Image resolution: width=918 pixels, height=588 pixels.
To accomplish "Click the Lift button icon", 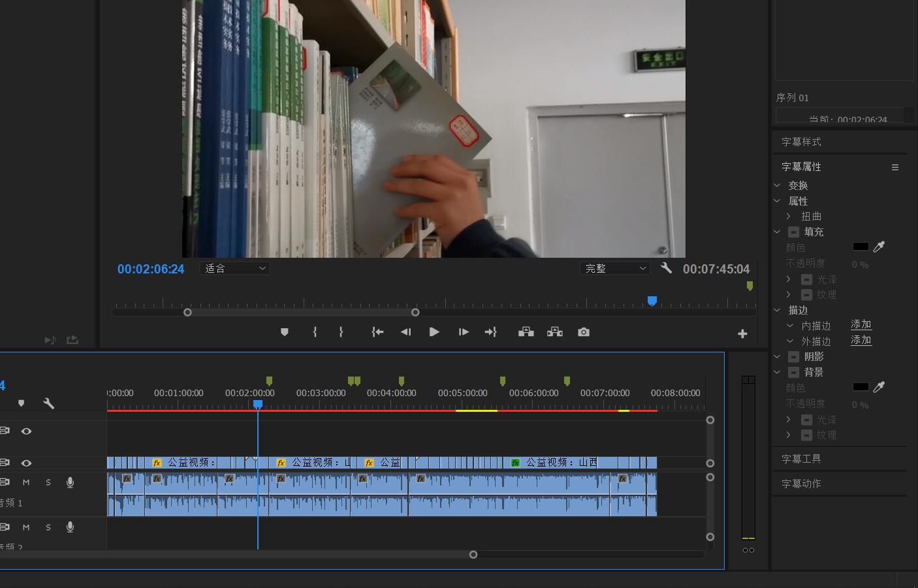I will tap(526, 332).
